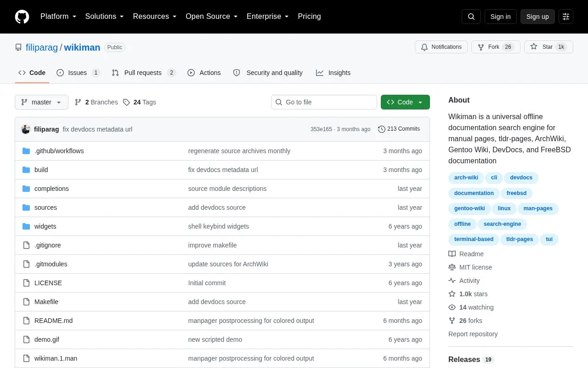The height and width of the screenshot is (368, 588).
Task: Expand the Resources menu
Action: (x=154, y=17)
